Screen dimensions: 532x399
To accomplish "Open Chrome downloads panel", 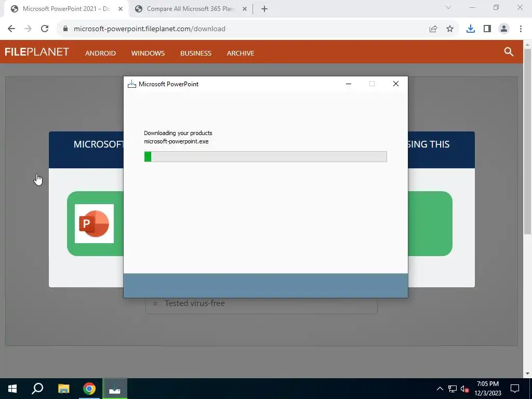I will (471, 29).
